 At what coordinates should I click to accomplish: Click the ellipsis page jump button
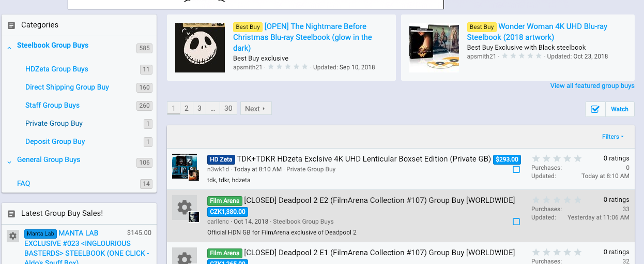(x=213, y=109)
